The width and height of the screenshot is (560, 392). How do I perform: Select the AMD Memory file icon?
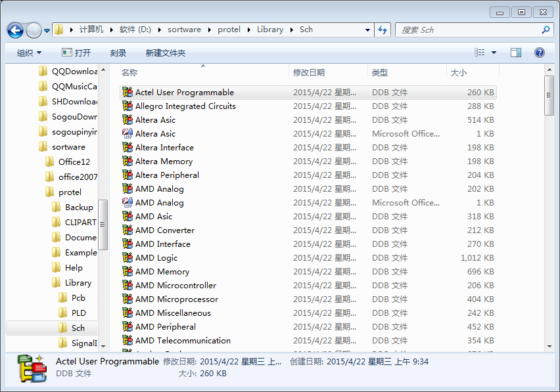click(128, 272)
